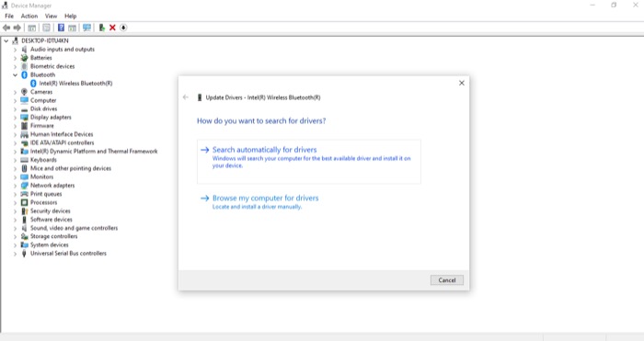
Task: Expand the Cameras category
Action: pos(16,92)
